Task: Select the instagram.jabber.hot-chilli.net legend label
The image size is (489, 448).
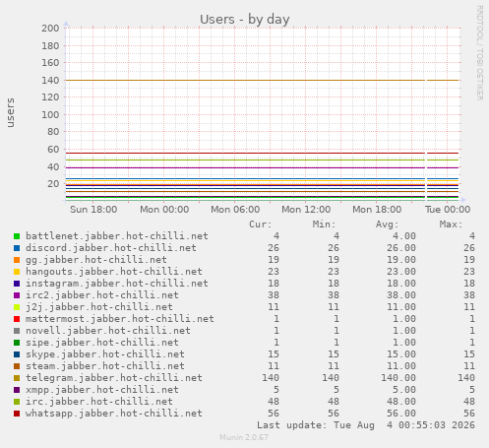Action: [117, 284]
